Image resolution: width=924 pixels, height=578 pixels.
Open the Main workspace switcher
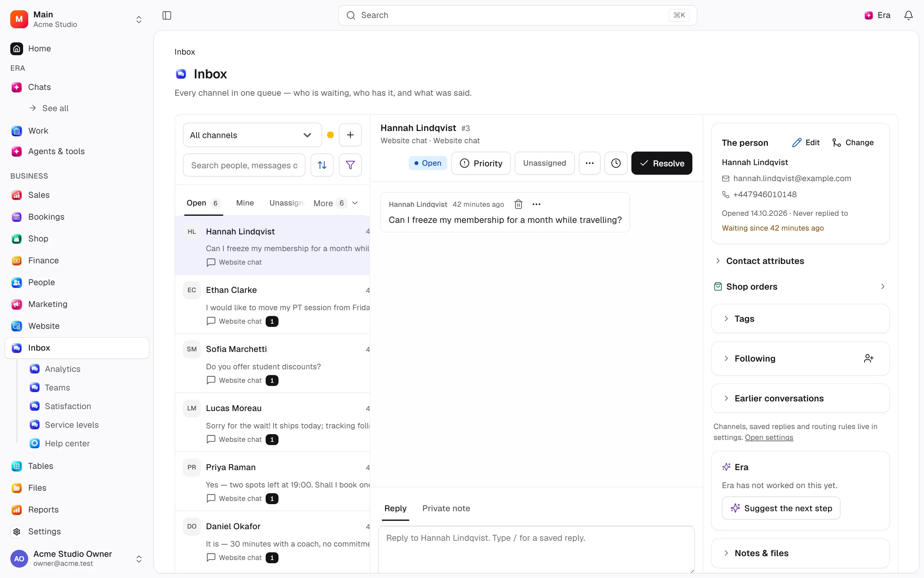pyautogui.click(x=77, y=19)
